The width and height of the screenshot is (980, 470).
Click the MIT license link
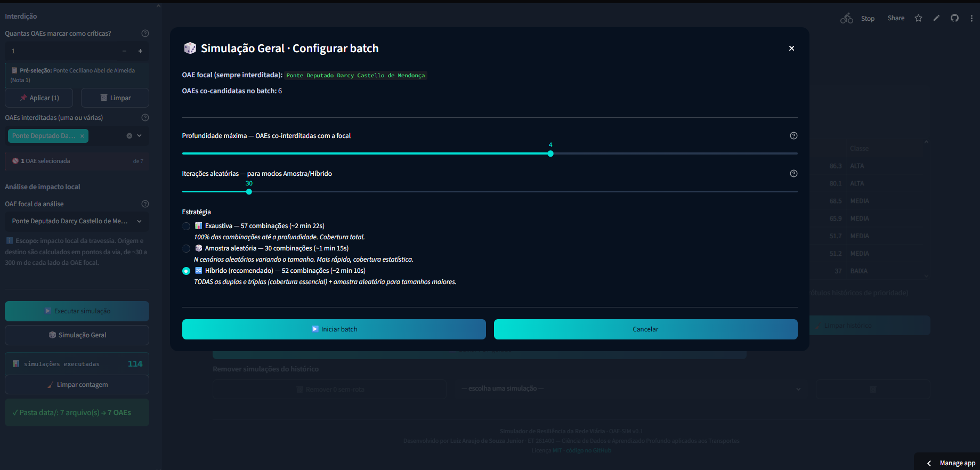point(557,451)
